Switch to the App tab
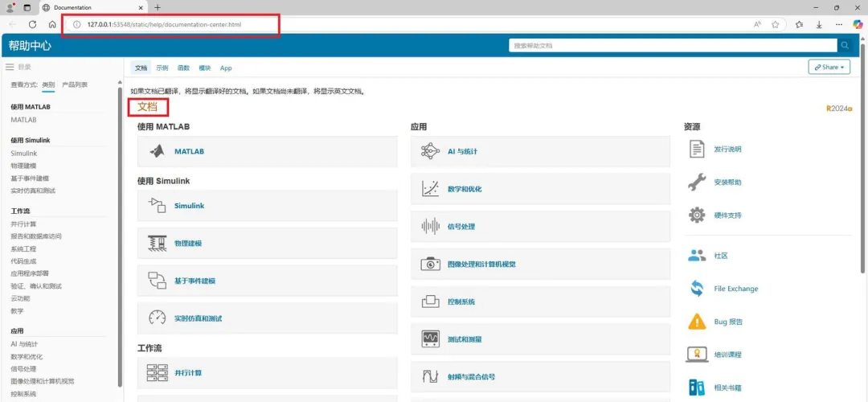Screen dimensions: 868x402 tap(226, 68)
